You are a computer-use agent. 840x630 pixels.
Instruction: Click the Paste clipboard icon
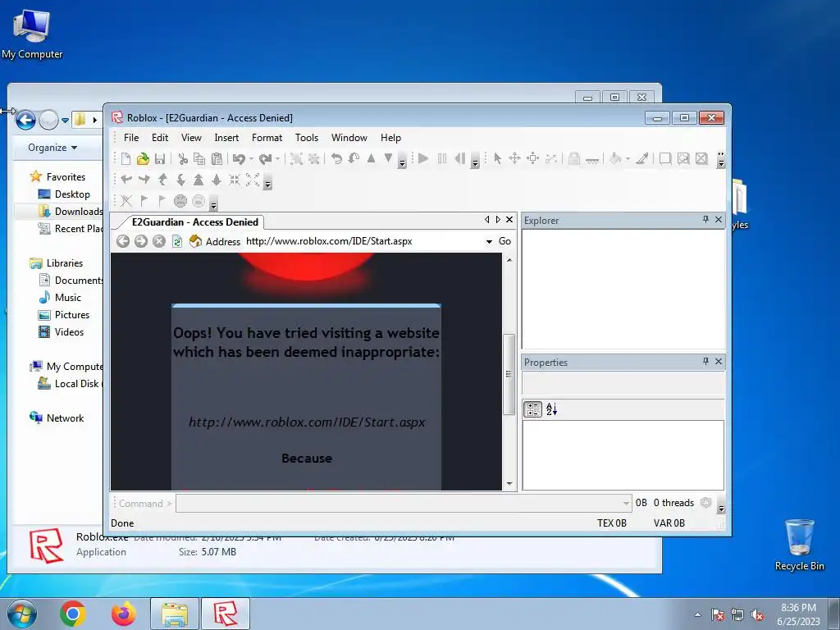click(x=217, y=158)
